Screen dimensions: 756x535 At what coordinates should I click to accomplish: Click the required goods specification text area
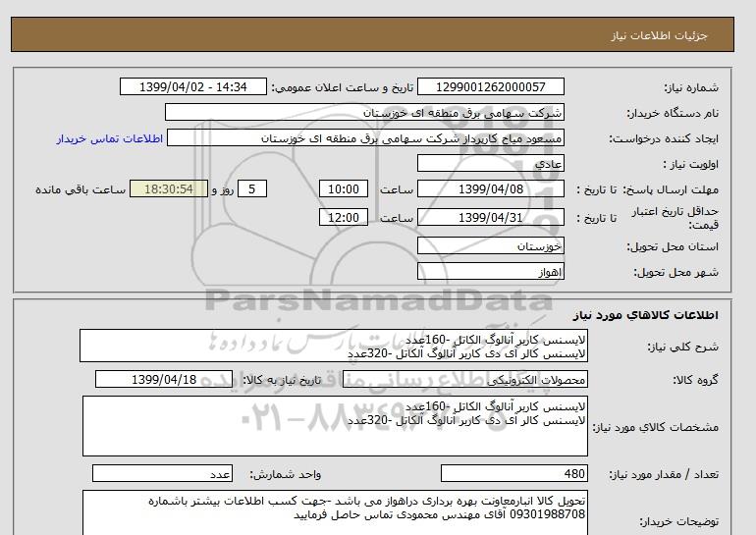(x=333, y=424)
